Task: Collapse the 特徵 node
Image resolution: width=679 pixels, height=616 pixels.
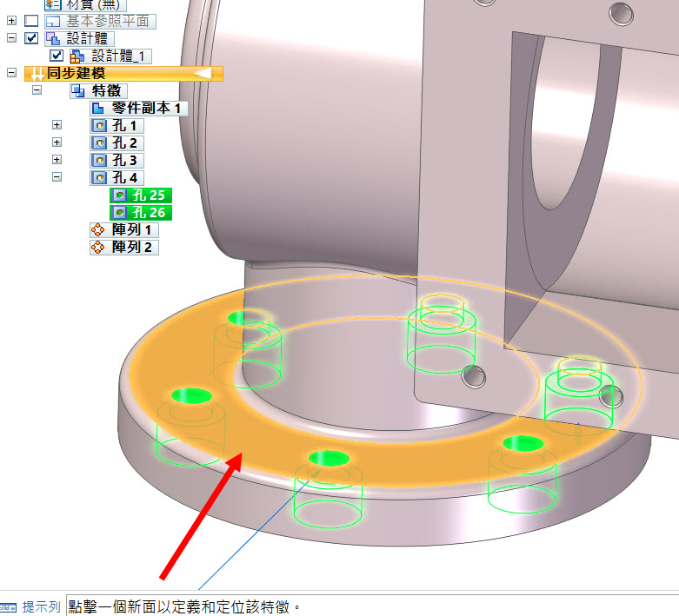Action: (37, 90)
